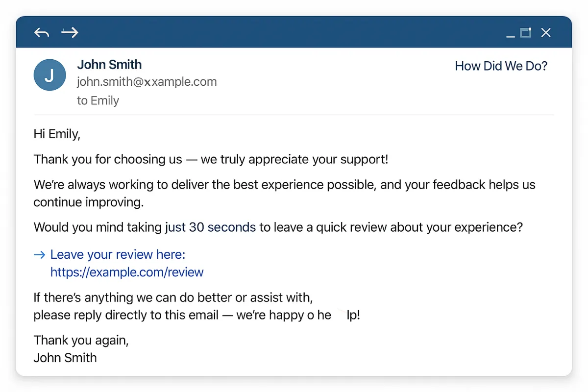Image resolution: width=588 pixels, height=392 pixels.
Task: Click the "to Emily" recipient line
Action: pyautogui.click(x=98, y=100)
